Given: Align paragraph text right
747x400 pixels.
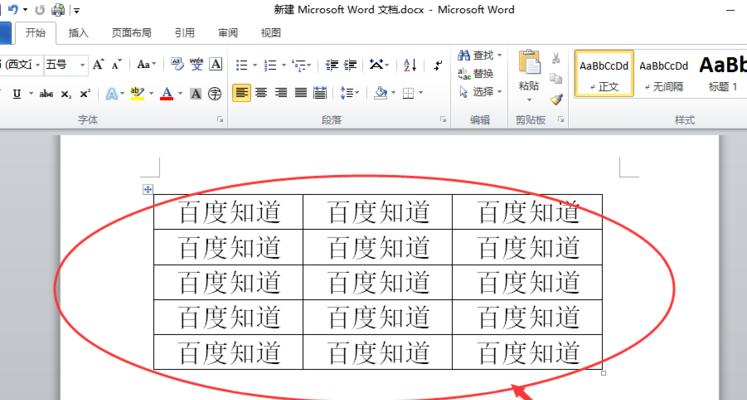Looking at the screenshot, I should [x=281, y=93].
